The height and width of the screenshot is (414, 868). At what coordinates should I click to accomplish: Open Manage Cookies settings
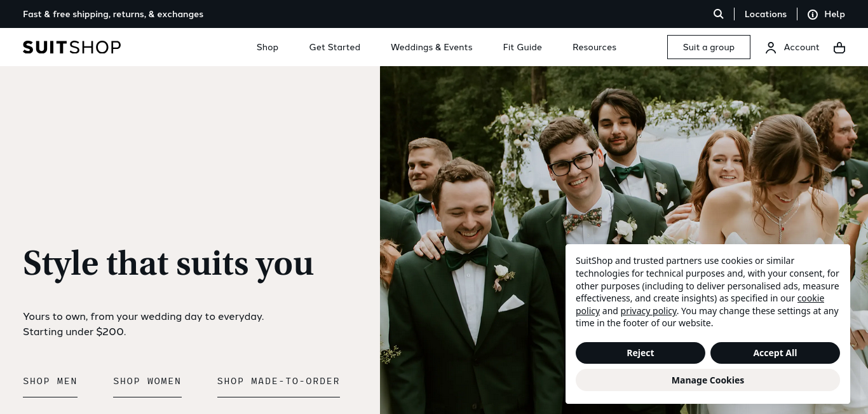click(x=708, y=380)
